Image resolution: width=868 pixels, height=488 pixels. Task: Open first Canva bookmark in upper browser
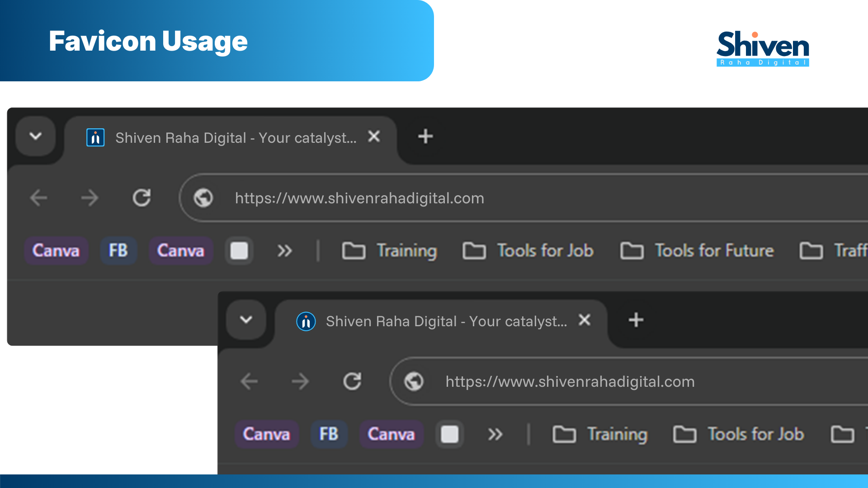click(x=56, y=251)
